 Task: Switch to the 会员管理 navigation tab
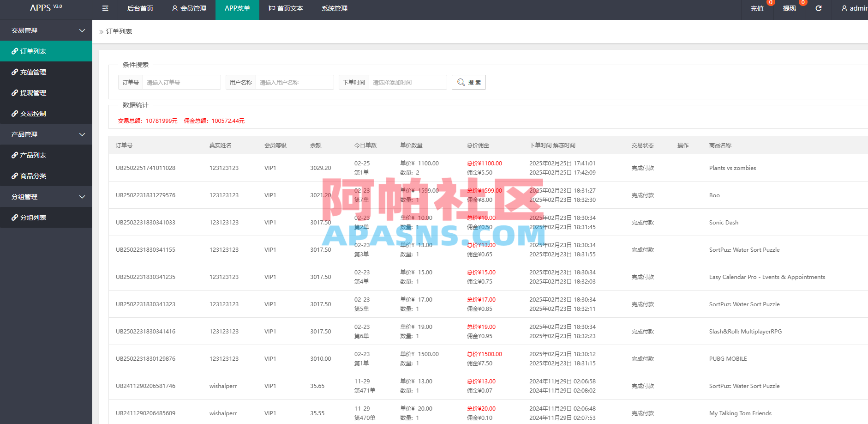click(189, 8)
